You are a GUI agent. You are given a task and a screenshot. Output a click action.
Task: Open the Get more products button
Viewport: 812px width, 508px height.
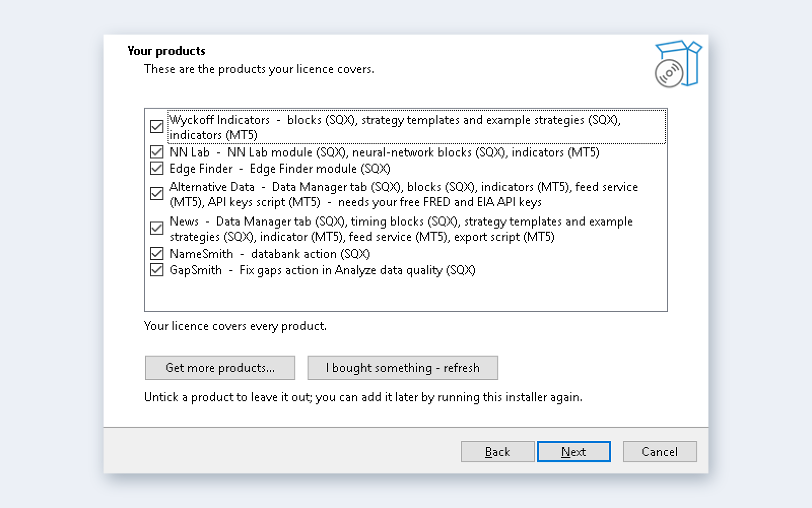pyautogui.click(x=220, y=368)
